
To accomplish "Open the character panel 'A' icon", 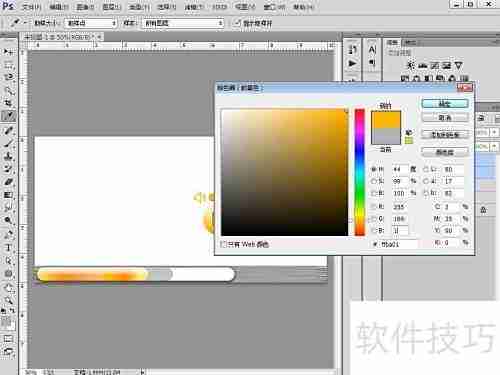I will [x=372, y=50].
